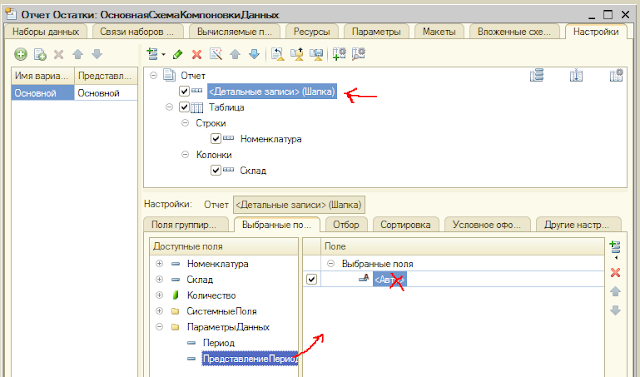Expand the Номенклатура available field
The height and width of the screenshot is (377, 640).
[x=159, y=264]
